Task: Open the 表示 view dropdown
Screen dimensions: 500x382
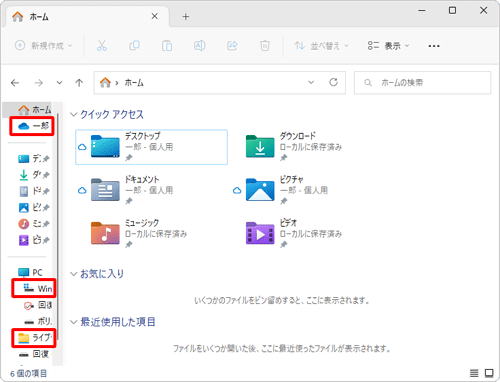Action: (x=388, y=46)
